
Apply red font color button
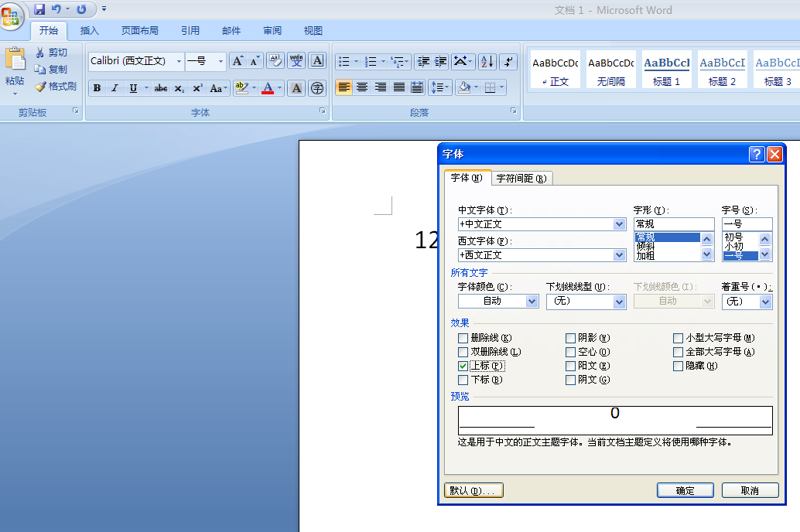pyautogui.click(x=268, y=88)
